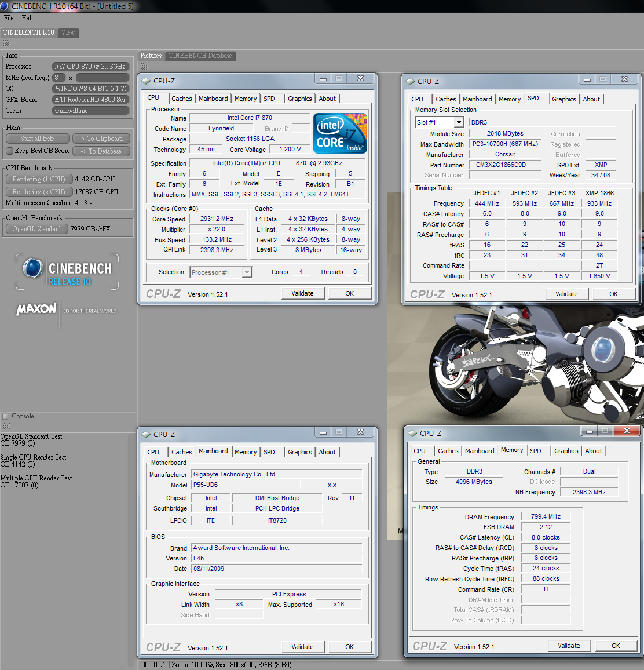Expand the Processor #1 selection dropdown
The image size is (644, 670).
coord(247,272)
